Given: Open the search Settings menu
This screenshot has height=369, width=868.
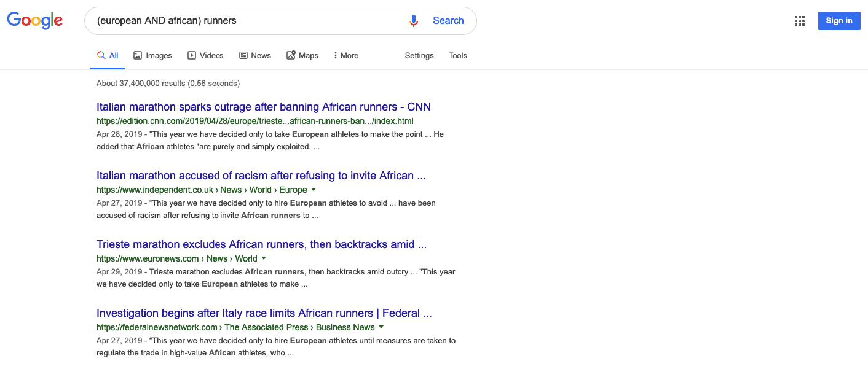Looking at the screenshot, I should [419, 55].
